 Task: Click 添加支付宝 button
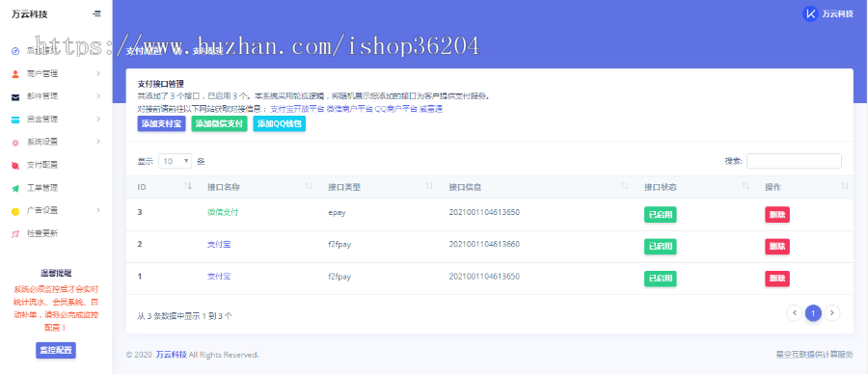coord(162,124)
